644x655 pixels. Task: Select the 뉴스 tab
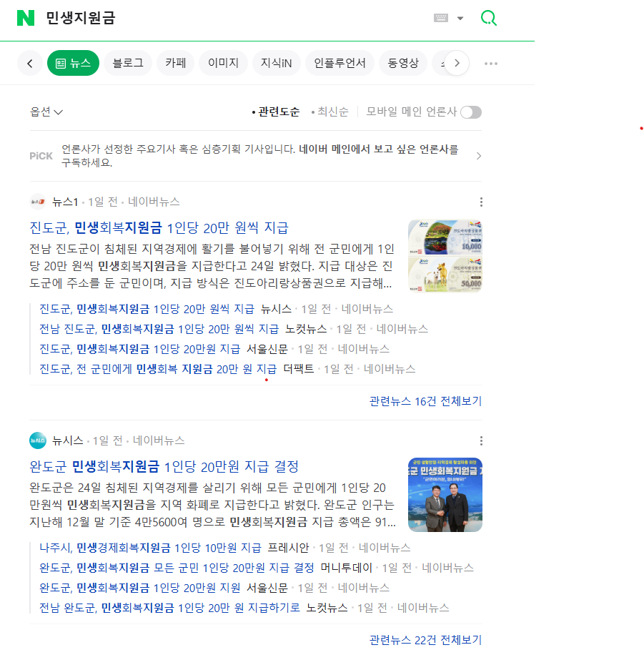click(73, 63)
